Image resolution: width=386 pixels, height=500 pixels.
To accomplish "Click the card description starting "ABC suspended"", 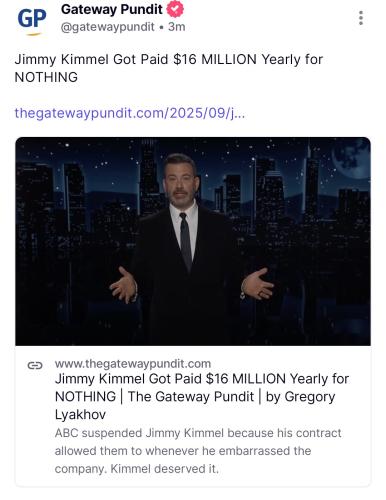I will [x=198, y=451].
